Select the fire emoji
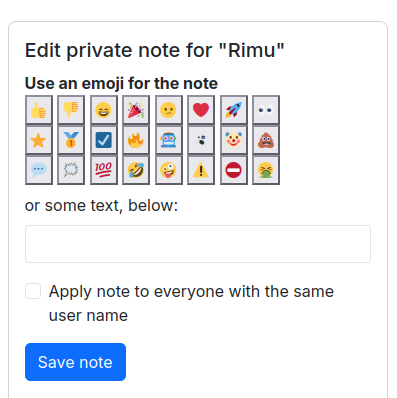397x398 pixels. [x=136, y=140]
